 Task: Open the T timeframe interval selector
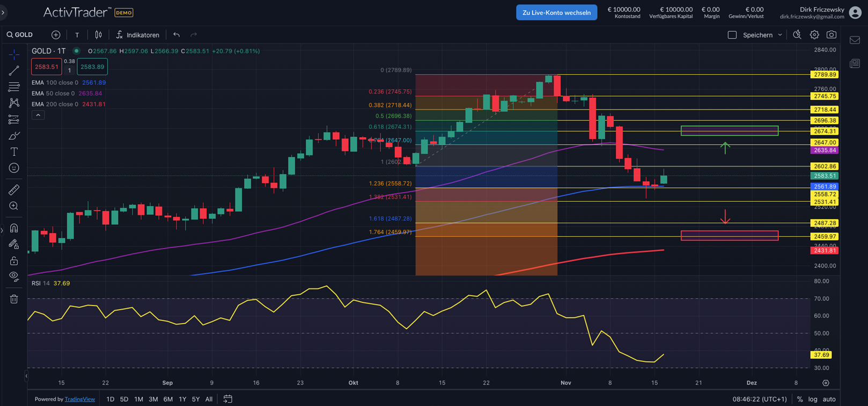77,35
